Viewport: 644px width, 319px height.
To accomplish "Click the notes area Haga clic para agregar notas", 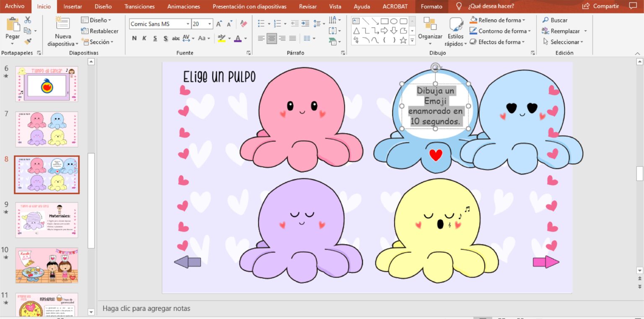I will 146,309.
